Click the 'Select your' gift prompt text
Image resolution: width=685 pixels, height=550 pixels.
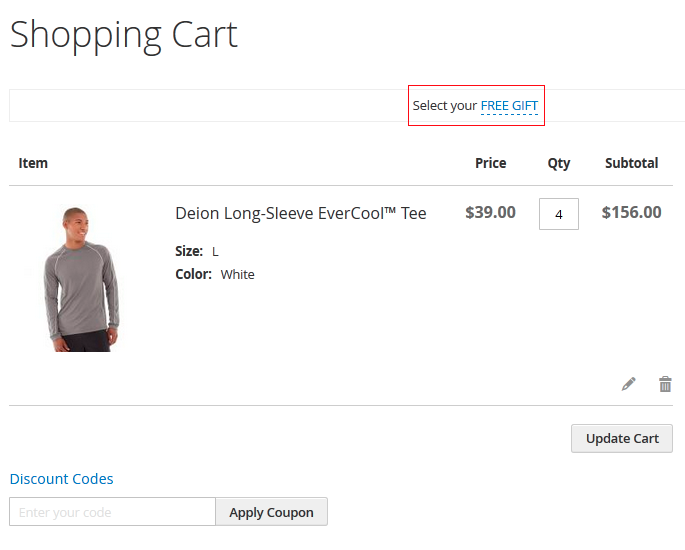[x=444, y=106]
